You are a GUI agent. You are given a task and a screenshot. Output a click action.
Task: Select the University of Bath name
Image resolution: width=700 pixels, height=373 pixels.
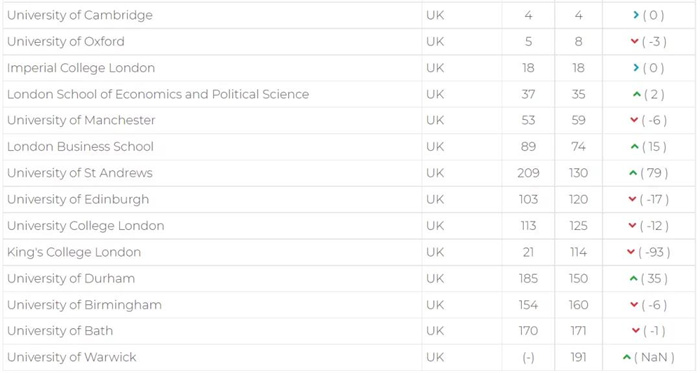[60, 331]
